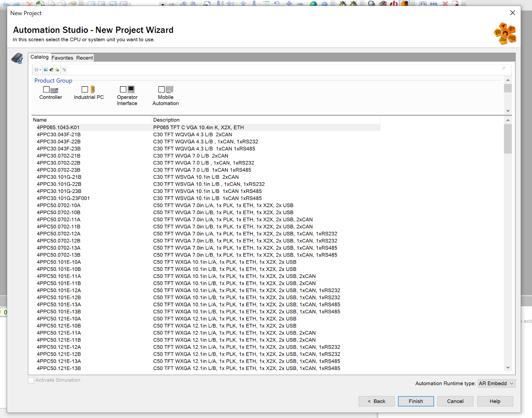Screen dimensions: 532x418
Task: Click the search magnifier icon
Action: [504, 68]
